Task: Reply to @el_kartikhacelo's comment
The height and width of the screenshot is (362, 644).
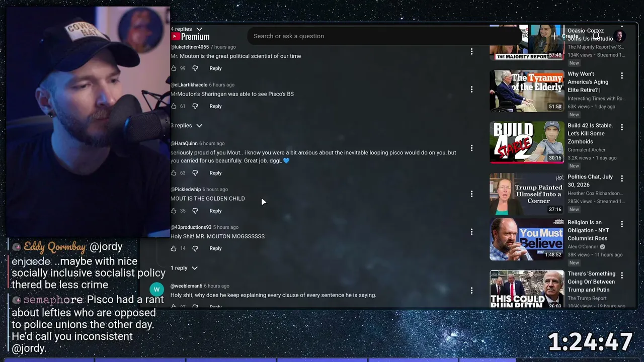Action: 215,106
